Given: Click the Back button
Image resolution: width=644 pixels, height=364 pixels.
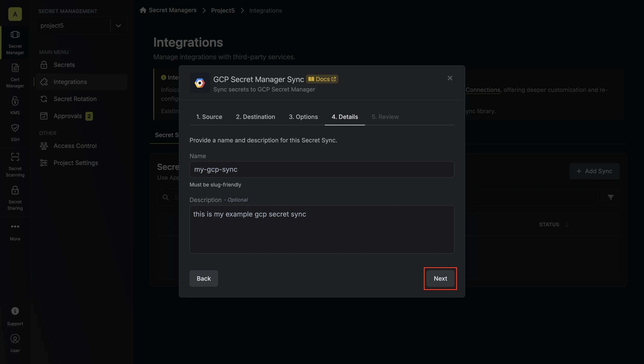Looking at the screenshot, I should point(204,279).
